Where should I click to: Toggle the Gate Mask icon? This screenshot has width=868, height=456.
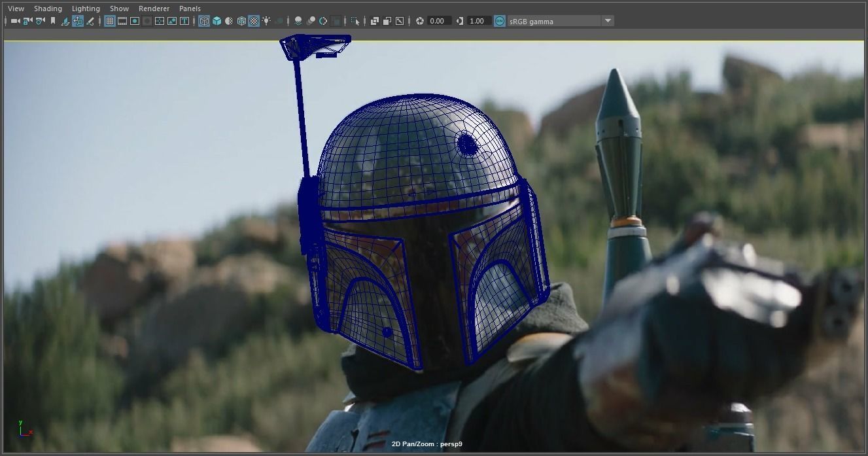tap(147, 21)
